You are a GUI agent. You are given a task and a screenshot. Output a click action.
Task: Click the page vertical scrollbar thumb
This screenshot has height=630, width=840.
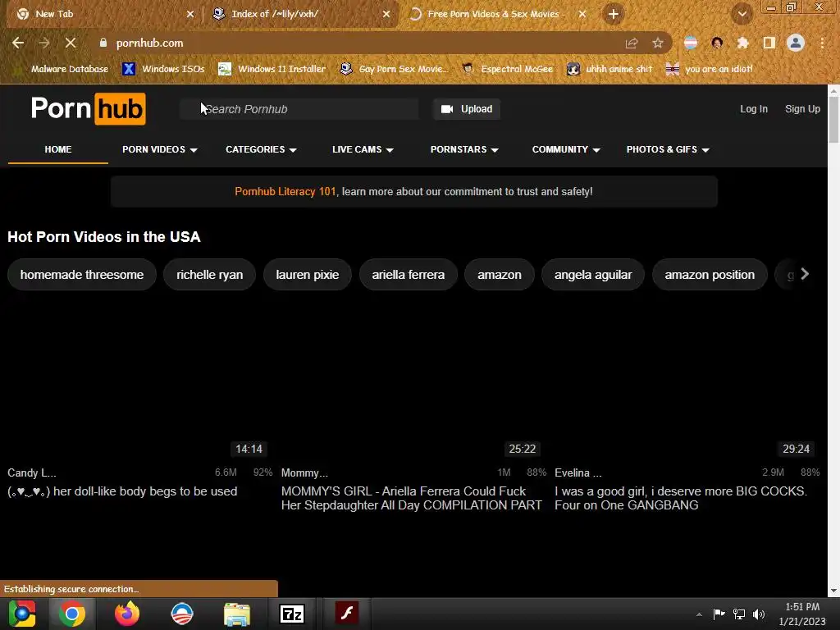point(833,121)
